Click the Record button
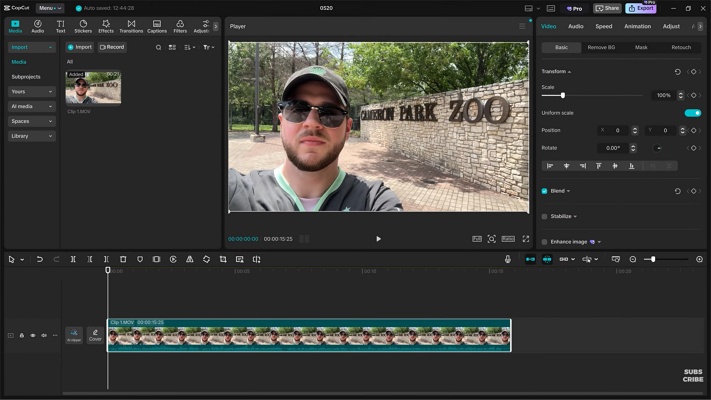The width and height of the screenshot is (711, 400). (x=112, y=47)
